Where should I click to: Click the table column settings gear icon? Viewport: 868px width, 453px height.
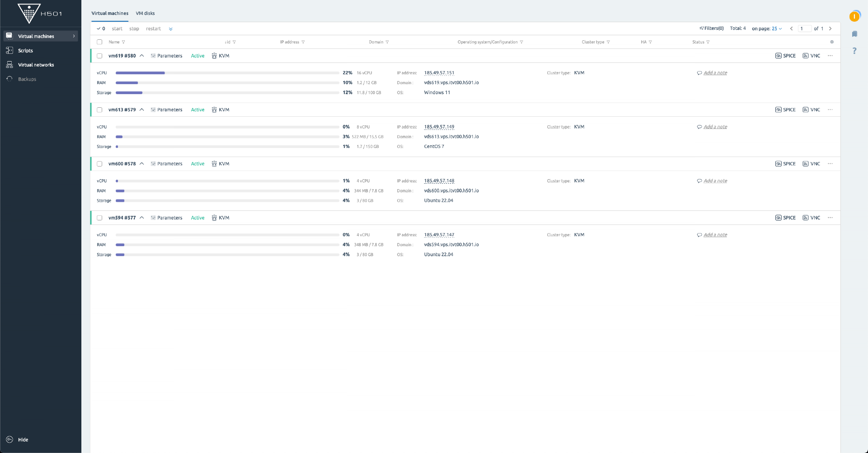click(832, 42)
